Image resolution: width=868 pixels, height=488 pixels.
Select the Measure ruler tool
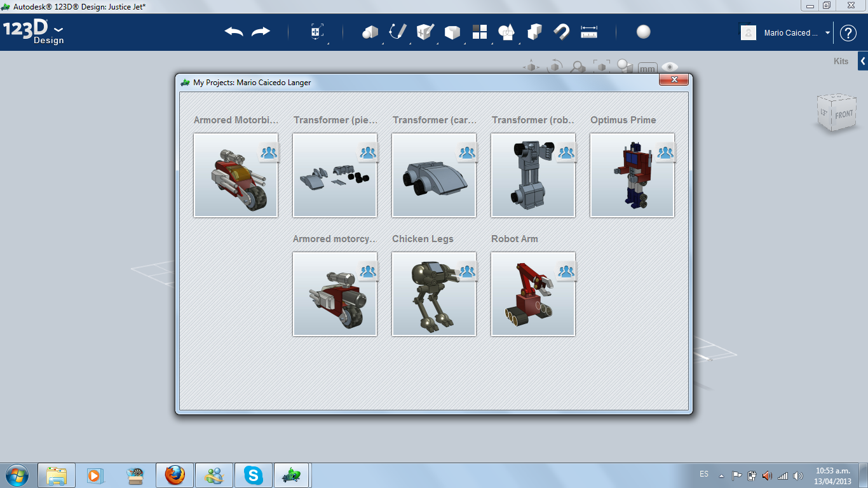[x=589, y=32]
